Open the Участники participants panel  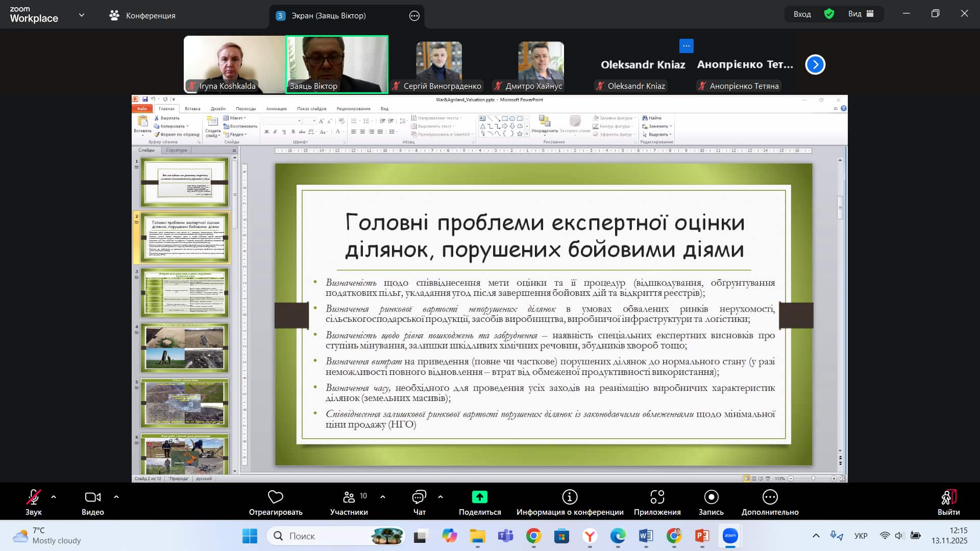click(349, 497)
